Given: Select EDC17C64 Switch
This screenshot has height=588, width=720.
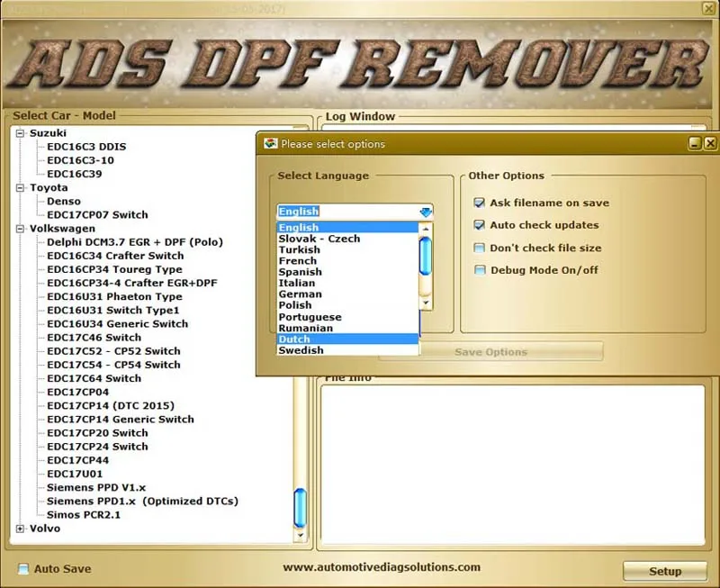Looking at the screenshot, I should [94, 378].
